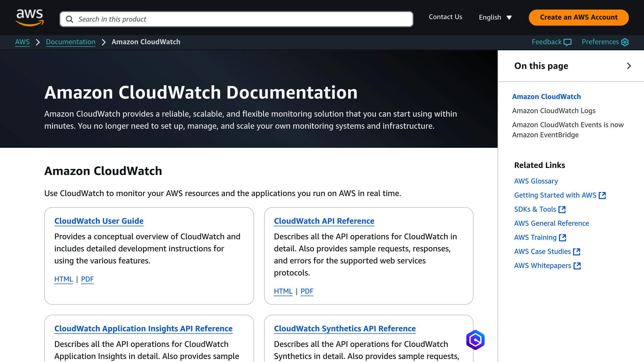
Task: Click the Contact Us menu item
Action: click(x=446, y=17)
